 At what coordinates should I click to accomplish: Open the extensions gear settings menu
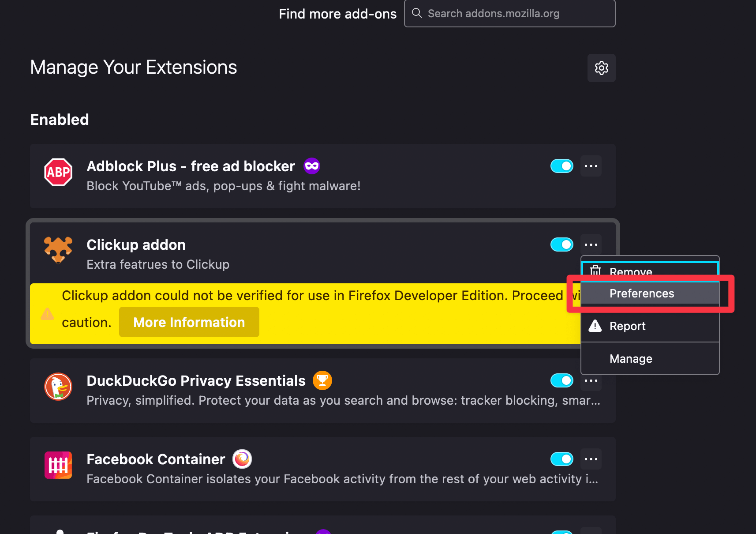[602, 68]
